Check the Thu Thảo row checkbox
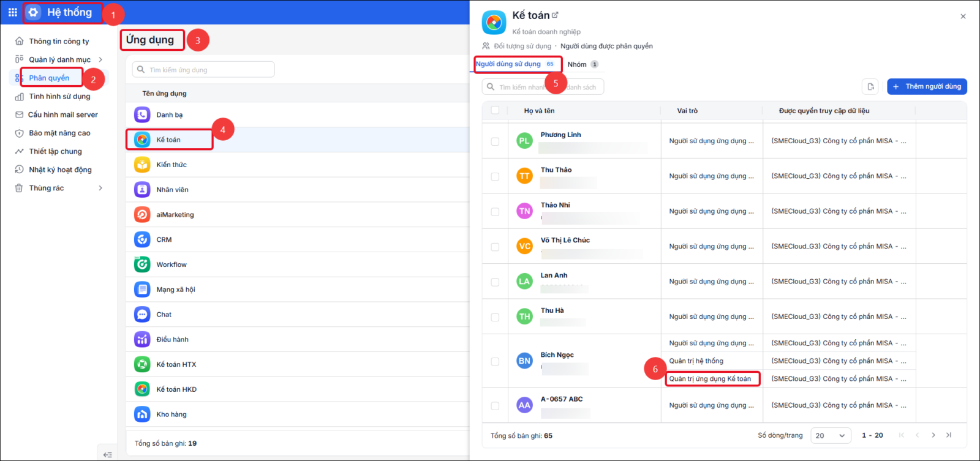980x461 pixels. point(495,177)
